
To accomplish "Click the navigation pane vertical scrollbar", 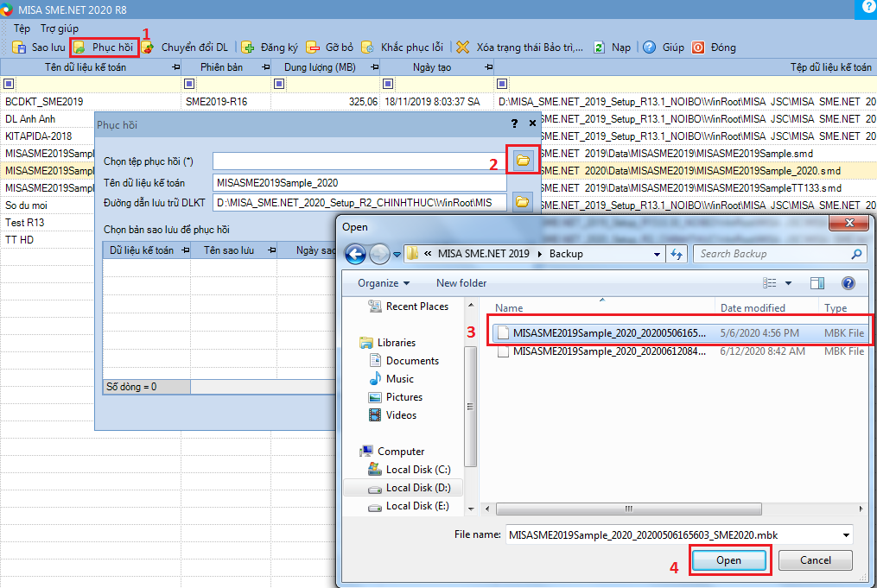I will pos(471,407).
